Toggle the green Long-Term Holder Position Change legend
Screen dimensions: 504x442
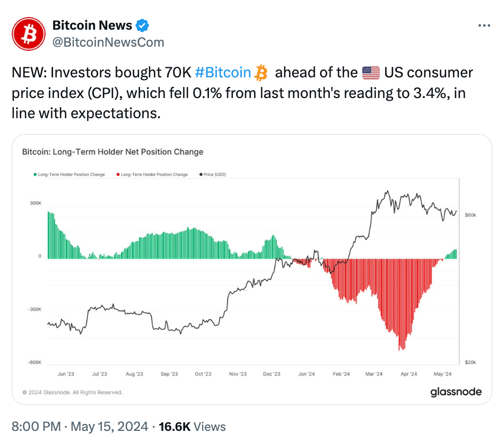69,174
